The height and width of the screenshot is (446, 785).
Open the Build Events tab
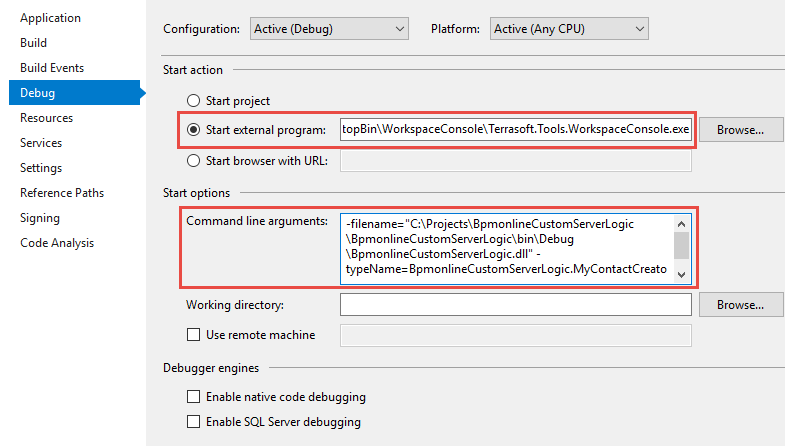tap(52, 68)
